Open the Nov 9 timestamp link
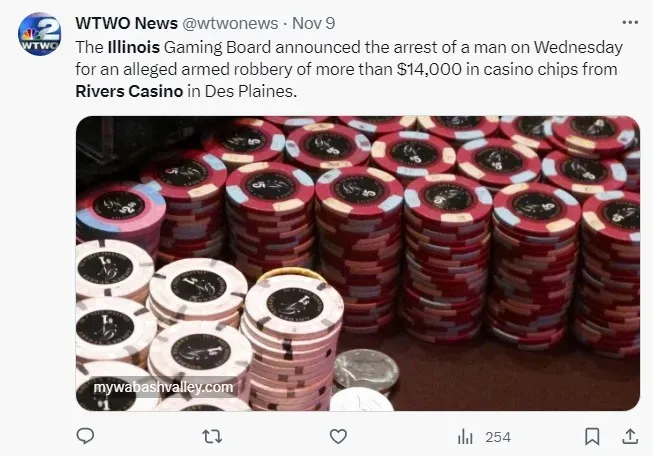This screenshot has height=456, width=653. pos(314,23)
